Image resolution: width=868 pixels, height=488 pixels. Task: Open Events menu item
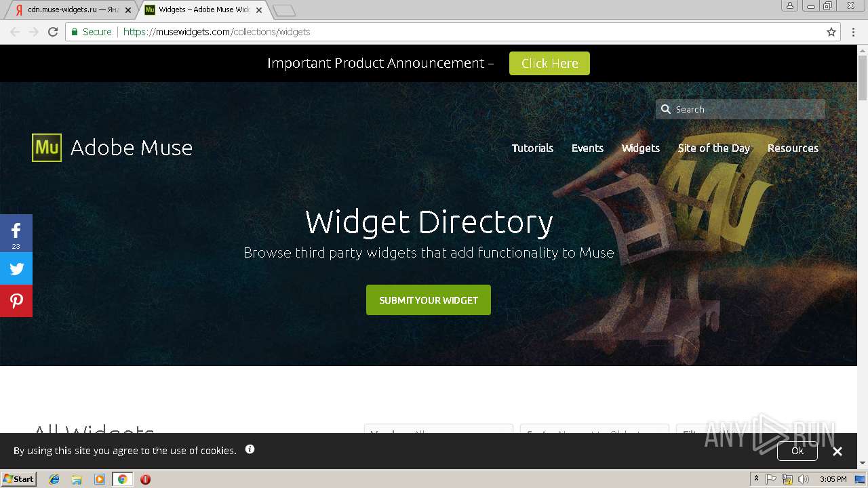point(587,148)
